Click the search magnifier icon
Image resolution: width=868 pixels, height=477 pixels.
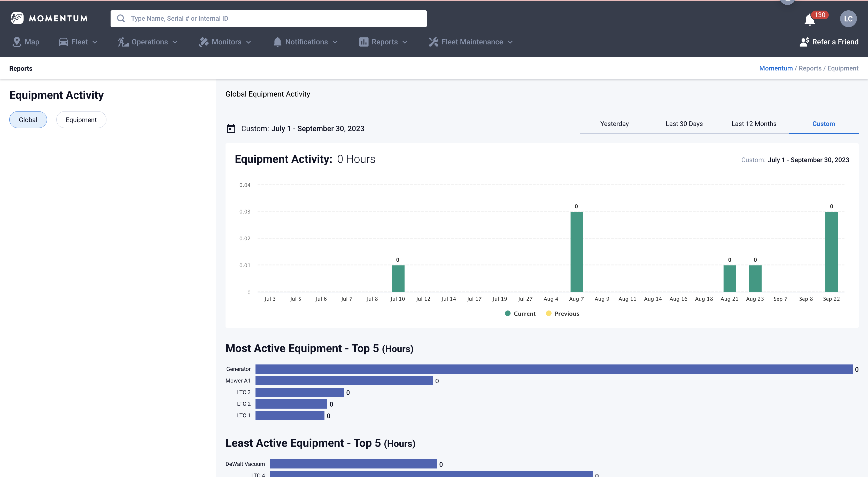pos(121,19)
